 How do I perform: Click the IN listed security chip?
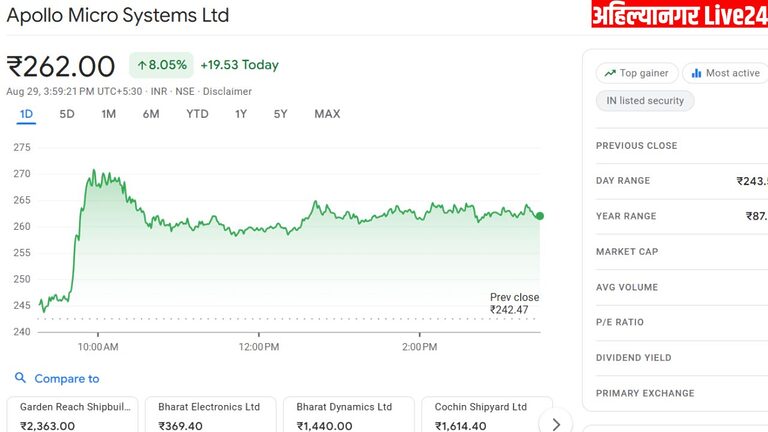(x=644, y=101)
